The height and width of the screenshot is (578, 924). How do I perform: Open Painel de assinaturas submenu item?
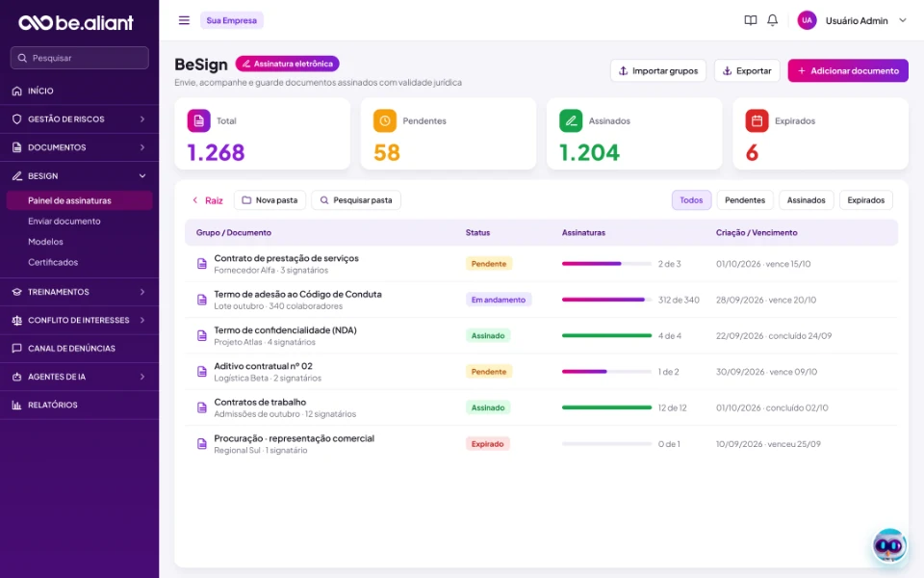(x=79, y=200)
